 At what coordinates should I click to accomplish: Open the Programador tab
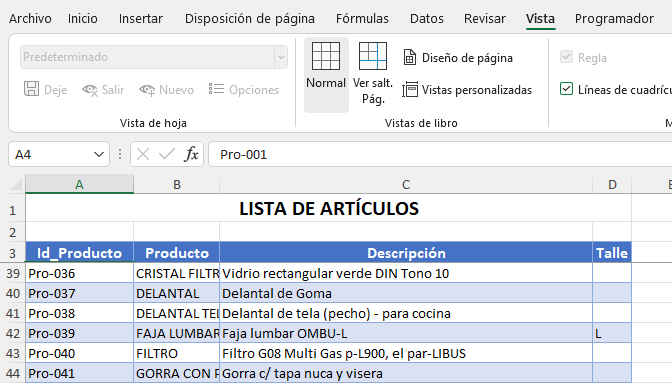pyautogui.click(x=614, y=19)
